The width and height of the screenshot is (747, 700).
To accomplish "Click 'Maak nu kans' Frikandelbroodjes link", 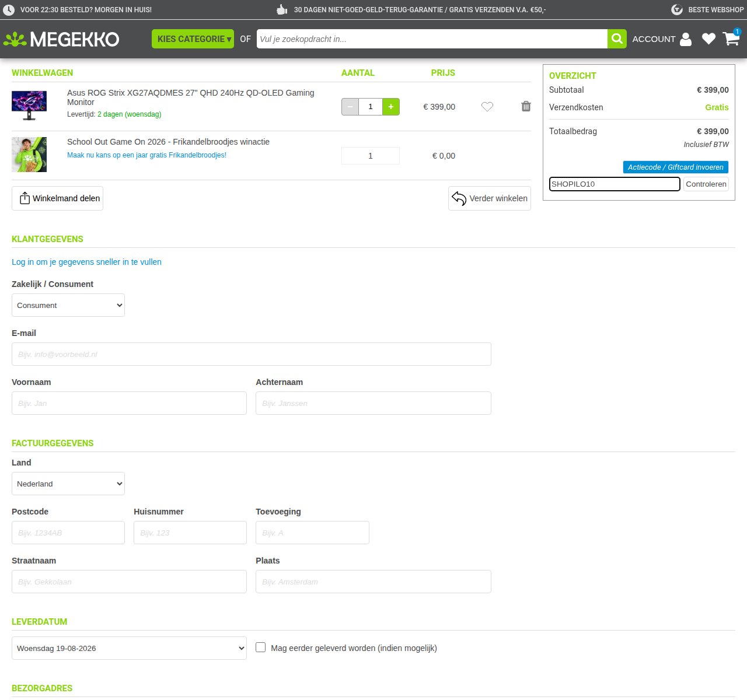I will [x=146, y=155].
